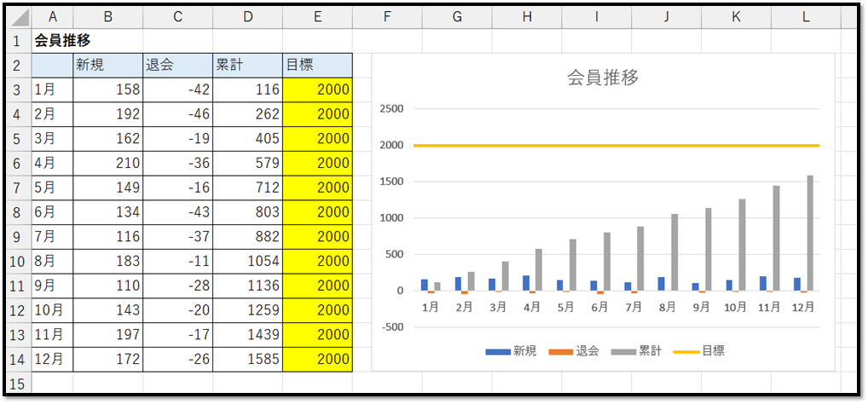
Task: Click the 目標 cell for 1月
Action: (317, 89)
